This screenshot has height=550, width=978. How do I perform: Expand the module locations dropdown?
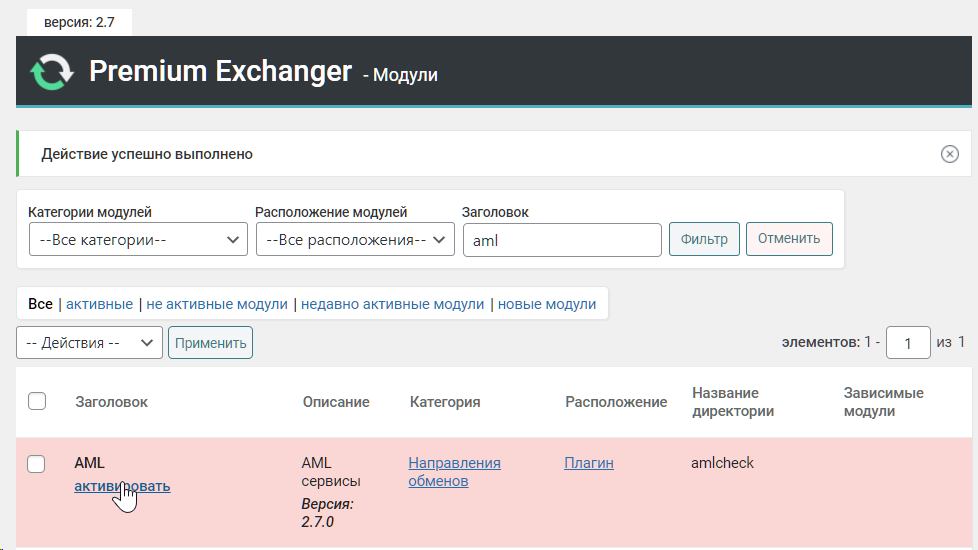pyautogui.click(x=354, y=240)
